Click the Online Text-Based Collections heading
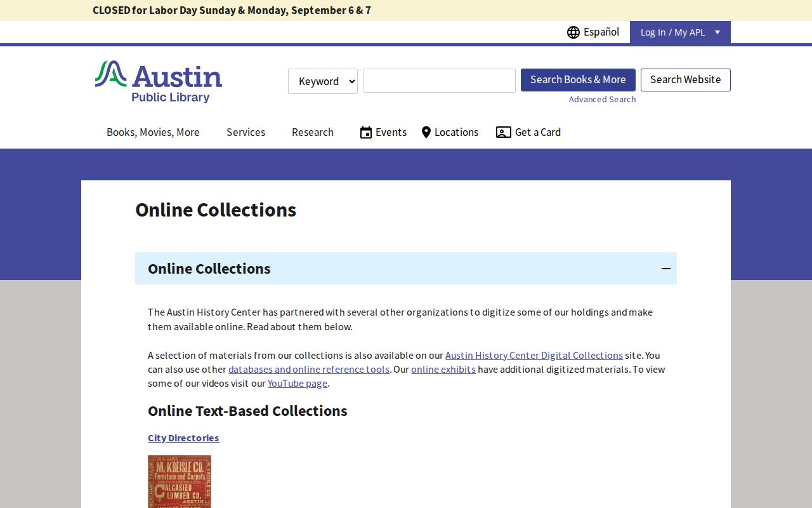812x508 pixels. point(247,411)
